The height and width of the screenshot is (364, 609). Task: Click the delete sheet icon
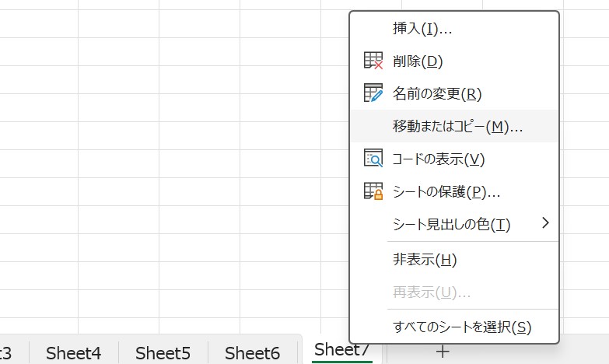[x=373, y=61]
